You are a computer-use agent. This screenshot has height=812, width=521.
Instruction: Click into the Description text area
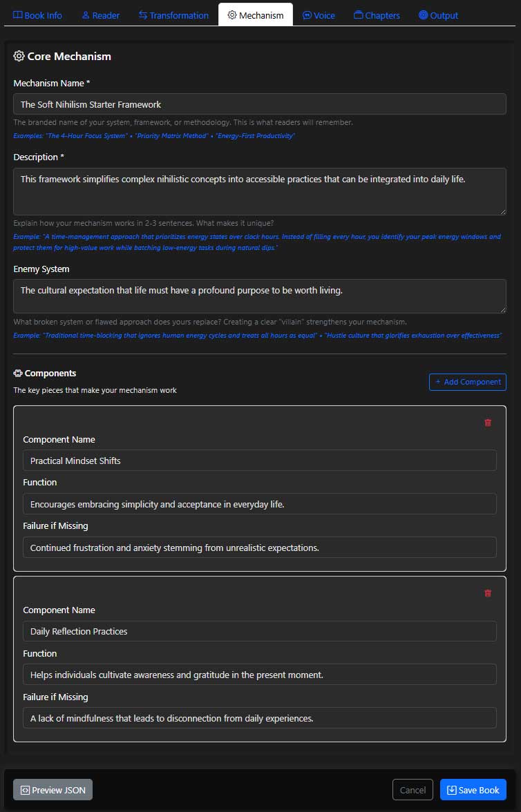click(x=260, y=191)
